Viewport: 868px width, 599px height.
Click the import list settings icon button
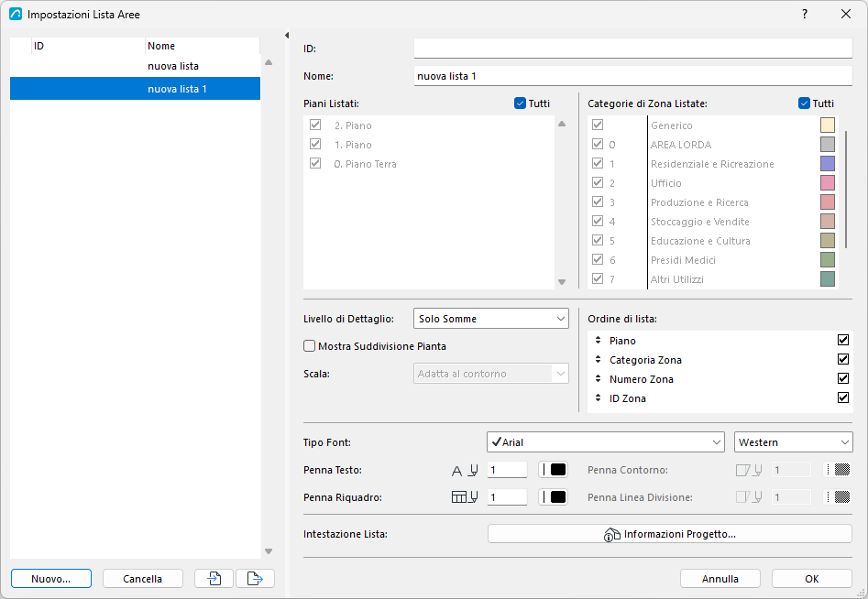pyautogui.click(x=214, y=579)
